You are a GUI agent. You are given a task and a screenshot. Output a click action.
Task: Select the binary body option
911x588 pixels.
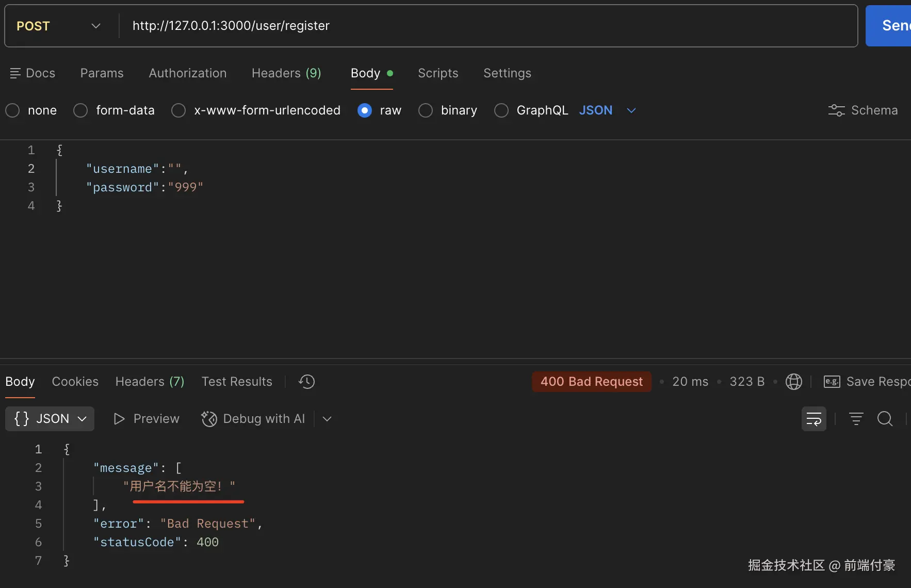(426, 110)
